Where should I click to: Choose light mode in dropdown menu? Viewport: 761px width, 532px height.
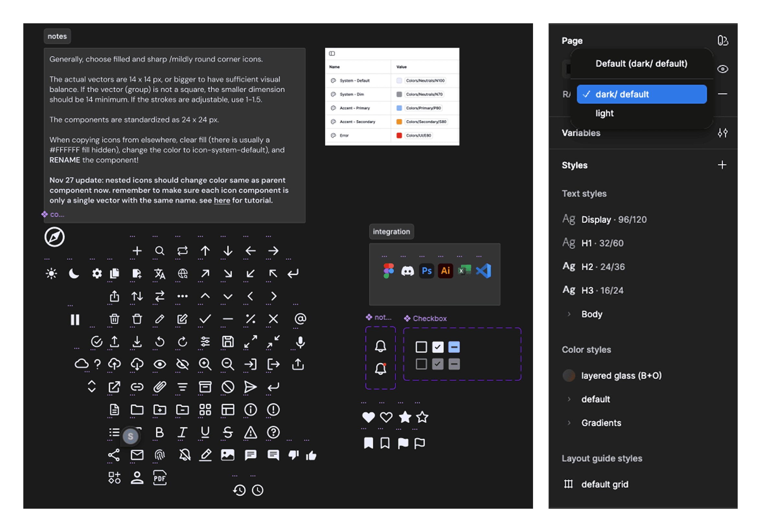click(605, 113)
